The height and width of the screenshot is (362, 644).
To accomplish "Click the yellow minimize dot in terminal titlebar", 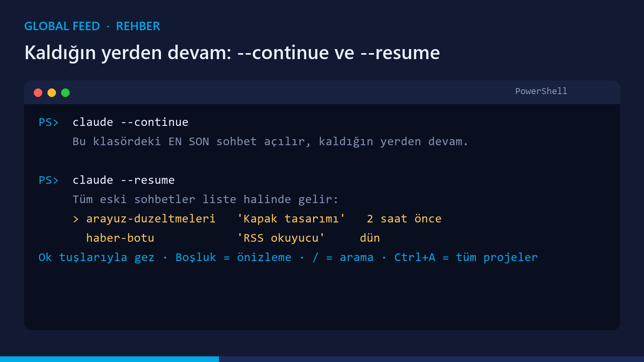I will (52, 93).
